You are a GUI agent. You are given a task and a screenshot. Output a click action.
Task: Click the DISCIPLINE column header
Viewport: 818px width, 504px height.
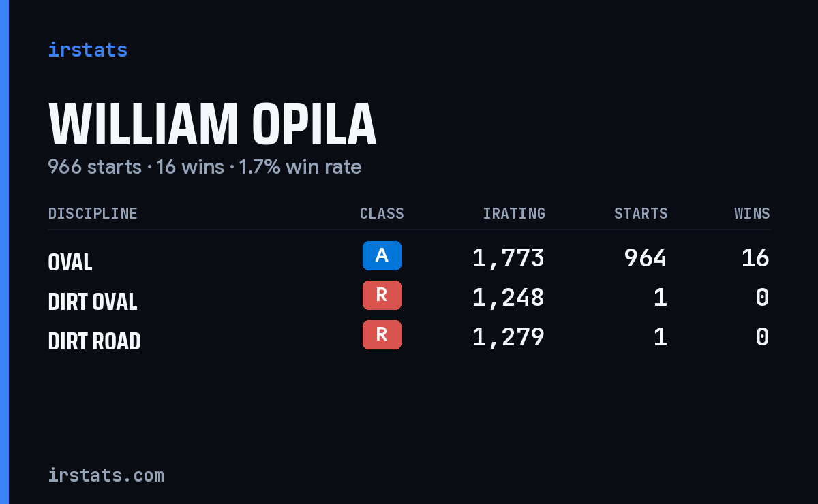coord(93,213)
